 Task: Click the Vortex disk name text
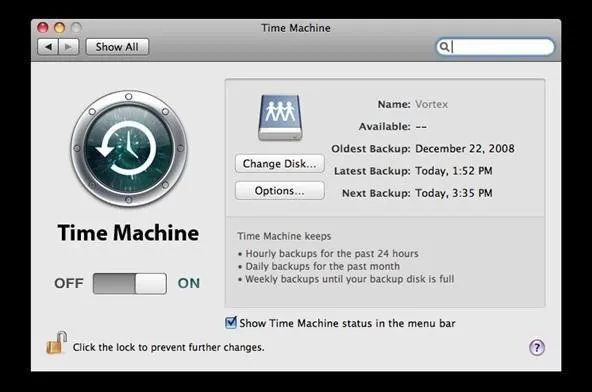pos(432,104)
